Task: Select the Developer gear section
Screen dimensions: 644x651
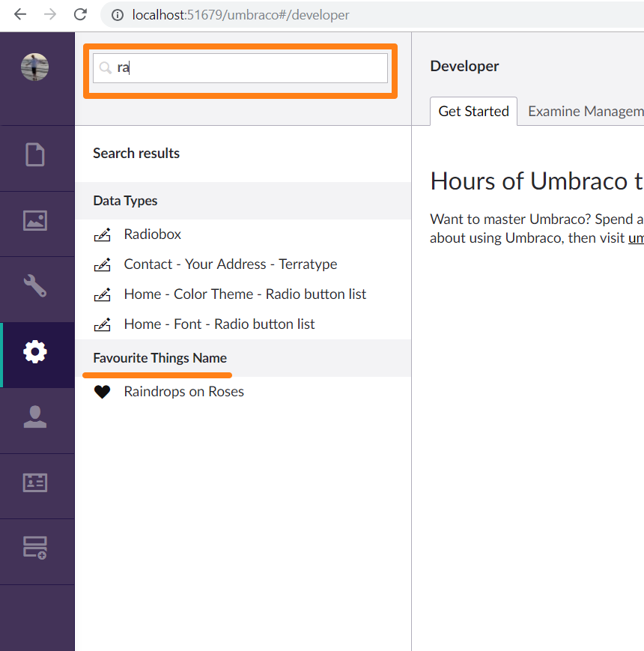Action: pyautogui.click(x=35, y=351)
